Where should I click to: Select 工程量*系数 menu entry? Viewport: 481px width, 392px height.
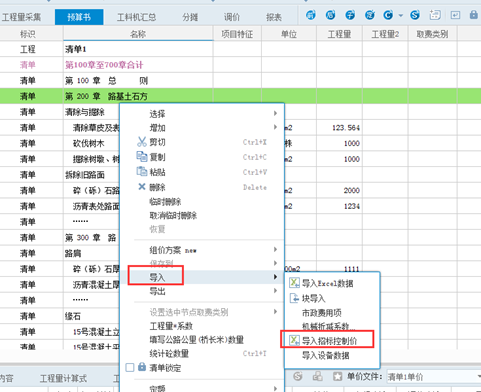click(171, 326)
